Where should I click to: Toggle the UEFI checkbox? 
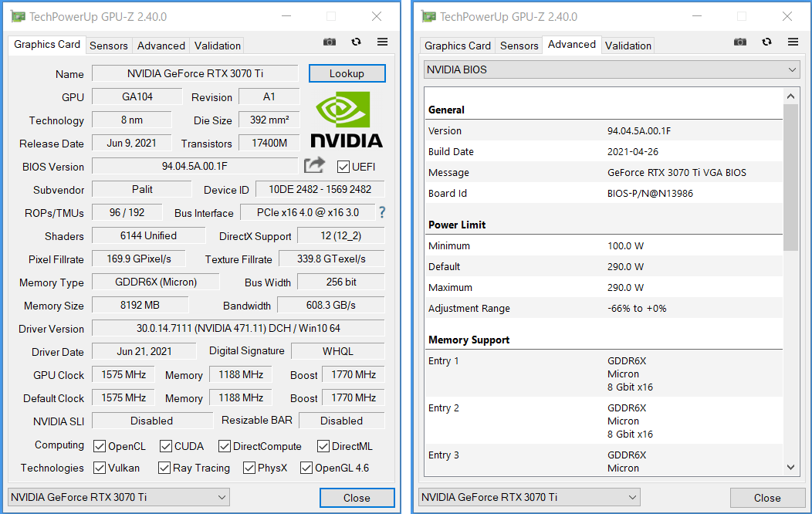(x=343, y=167)
